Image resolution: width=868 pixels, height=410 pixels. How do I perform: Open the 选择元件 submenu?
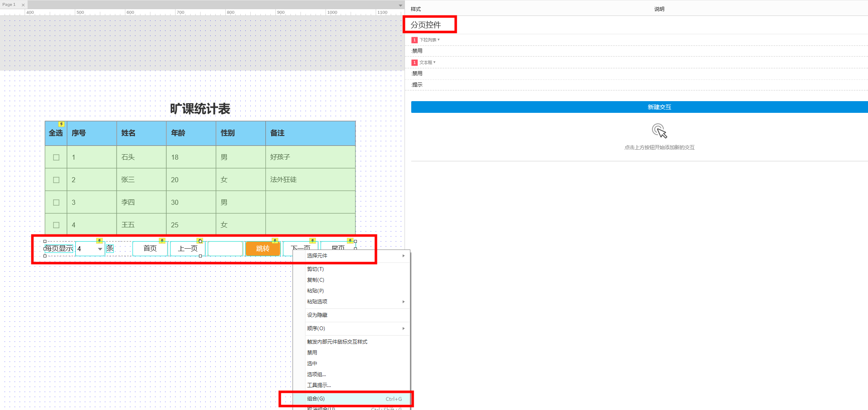coord(351,256)
